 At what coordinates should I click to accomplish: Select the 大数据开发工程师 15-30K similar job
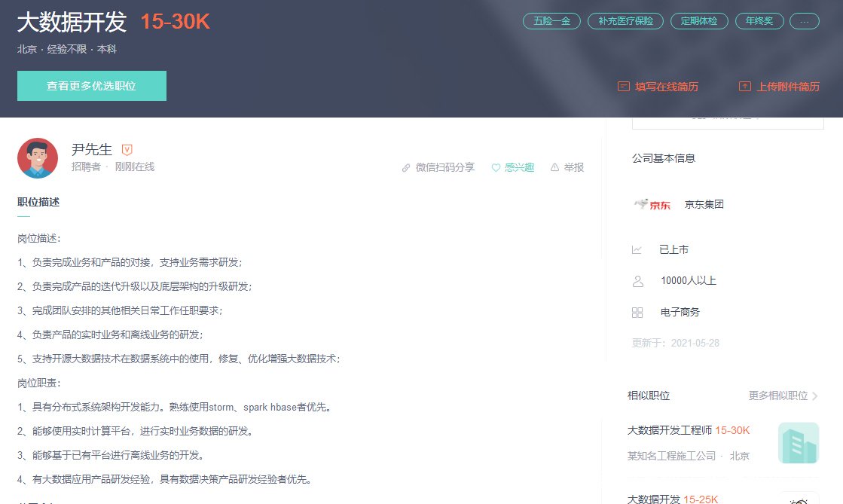point(688,430)
